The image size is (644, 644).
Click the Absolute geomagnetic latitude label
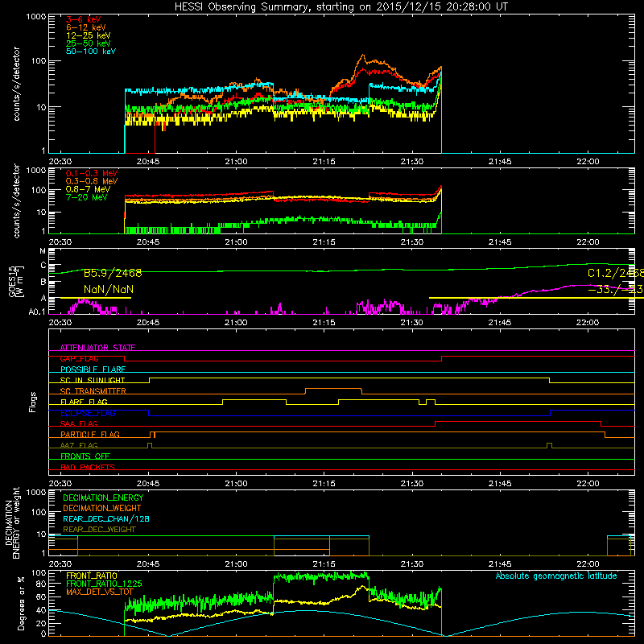tap(556, 576)
